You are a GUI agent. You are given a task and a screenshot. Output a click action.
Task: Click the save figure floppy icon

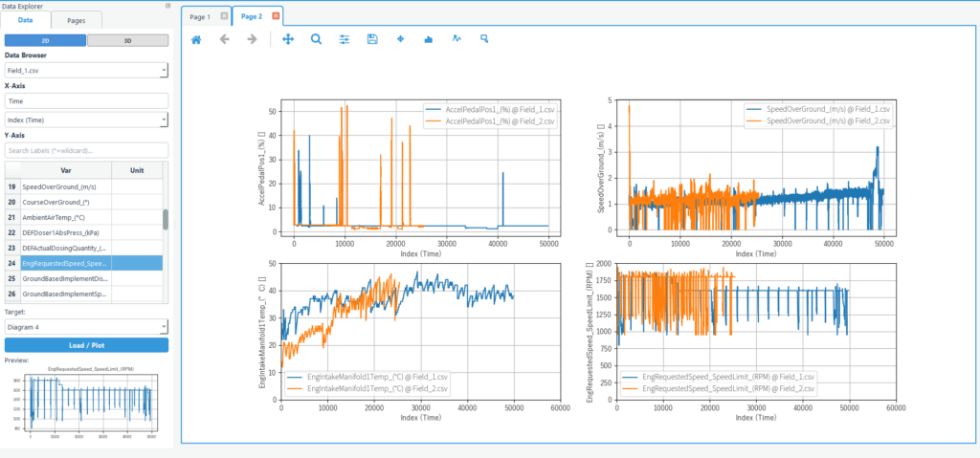point(372,39)
